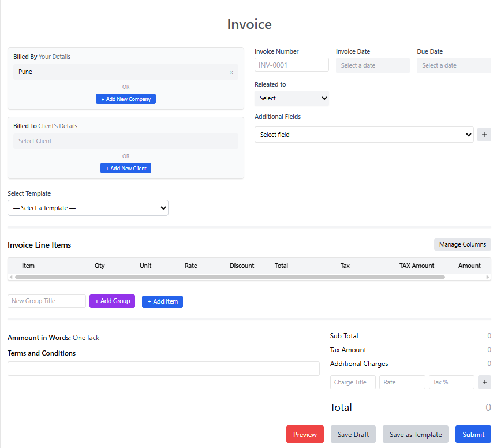Open Manage Columns options

tap(462, 244)
